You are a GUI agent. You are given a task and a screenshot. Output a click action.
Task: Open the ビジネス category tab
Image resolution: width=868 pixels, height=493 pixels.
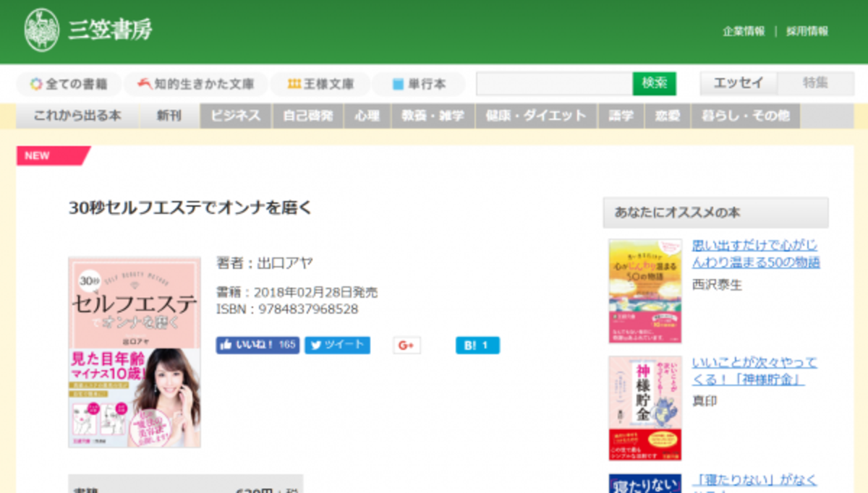tap(235, 115)
